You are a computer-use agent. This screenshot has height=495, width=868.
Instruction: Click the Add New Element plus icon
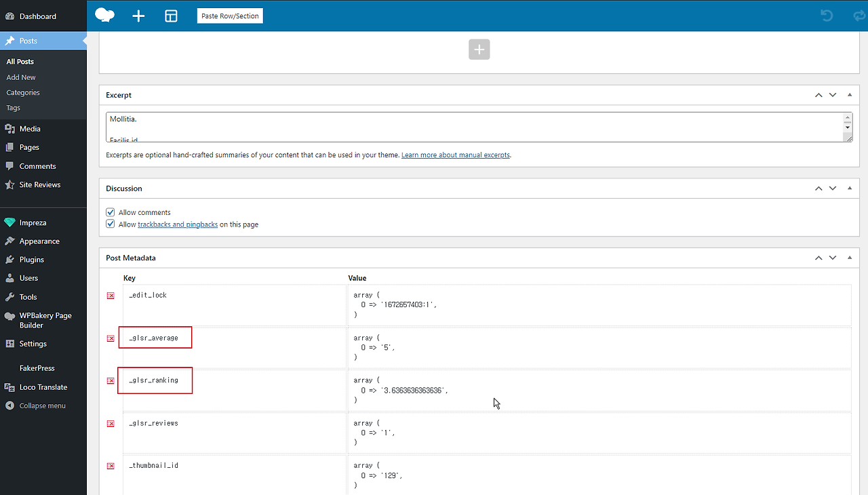(138, 16)
